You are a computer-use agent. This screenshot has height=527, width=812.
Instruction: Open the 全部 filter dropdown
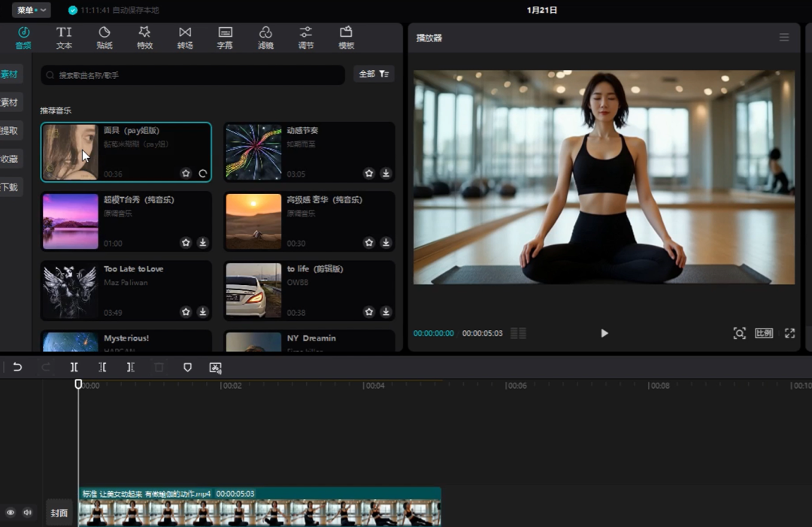[374, 74]
